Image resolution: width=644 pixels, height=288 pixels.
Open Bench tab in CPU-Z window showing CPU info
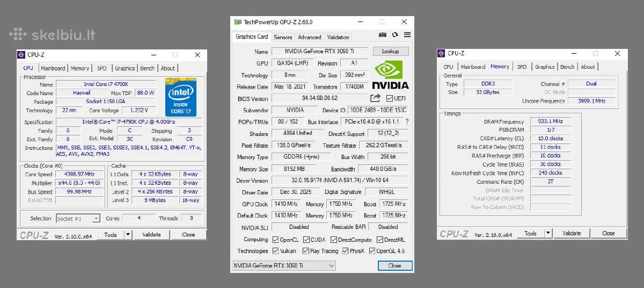pos(147,68)
